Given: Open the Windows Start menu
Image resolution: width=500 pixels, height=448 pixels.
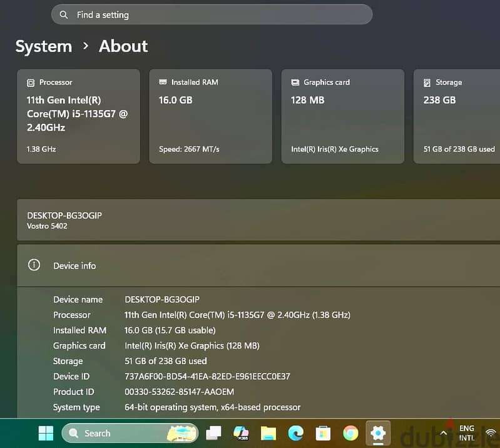Looking at the screenshot, I should click(x=46, y=434).
